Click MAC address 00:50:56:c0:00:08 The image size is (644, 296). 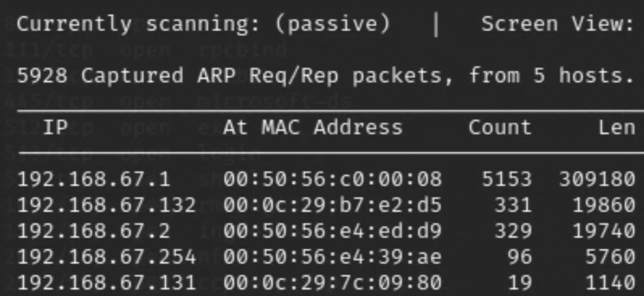pos(333,180)
